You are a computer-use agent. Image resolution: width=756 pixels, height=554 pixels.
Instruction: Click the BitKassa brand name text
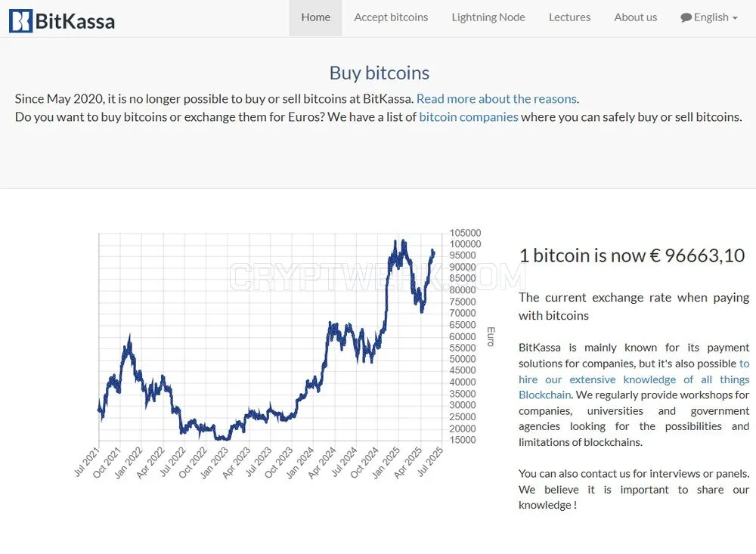(75, 21)
